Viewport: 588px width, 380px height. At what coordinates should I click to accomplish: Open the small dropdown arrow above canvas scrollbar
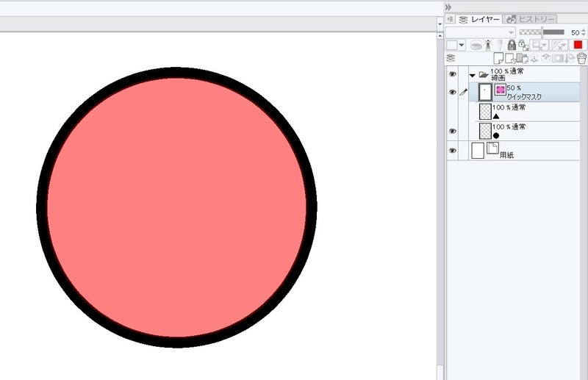[440, 24]
